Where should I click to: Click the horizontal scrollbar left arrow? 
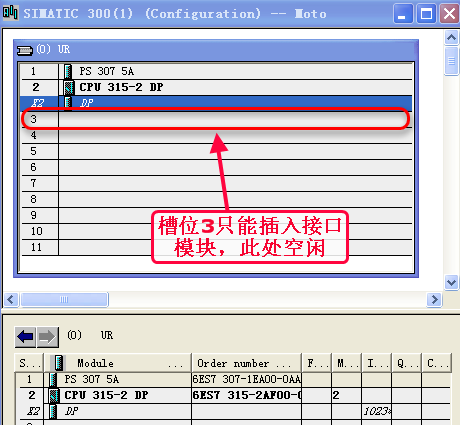click(11, 300)
